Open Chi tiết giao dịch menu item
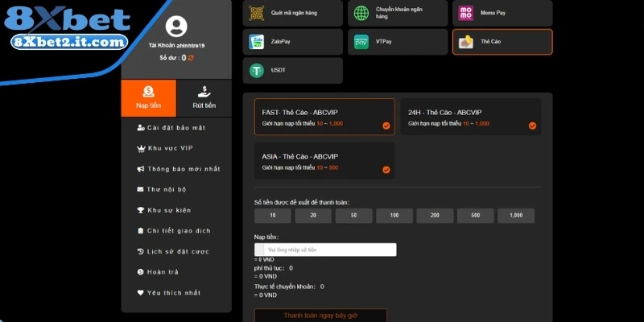This screenshot has width=644, height=322. coord(174,231)
